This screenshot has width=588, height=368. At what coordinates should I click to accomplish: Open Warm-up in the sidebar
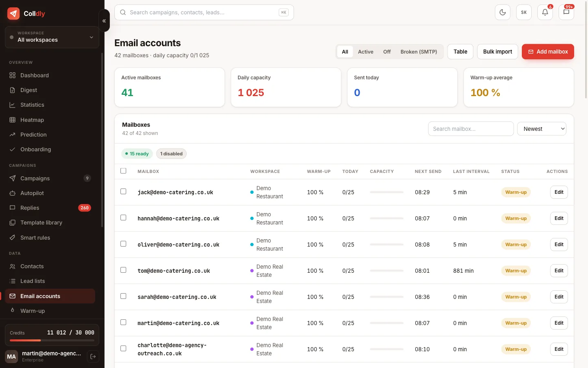pyautogui.click(x=50, y=311)
